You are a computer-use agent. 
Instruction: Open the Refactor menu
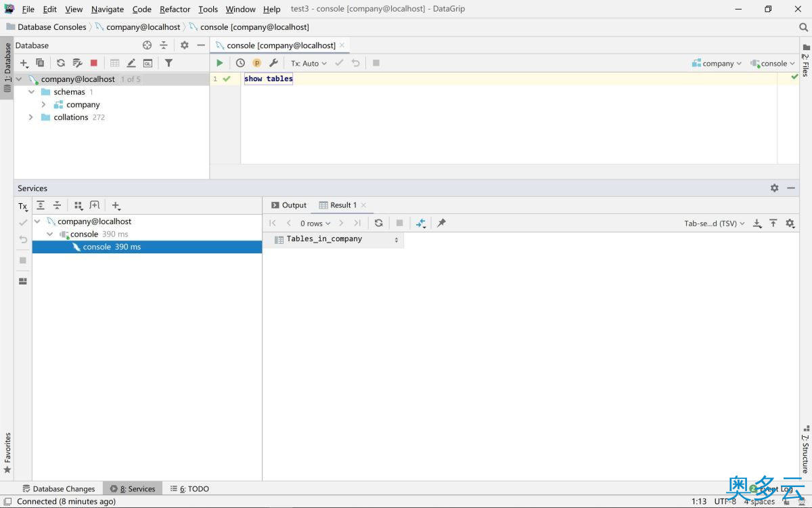point(175,9)
